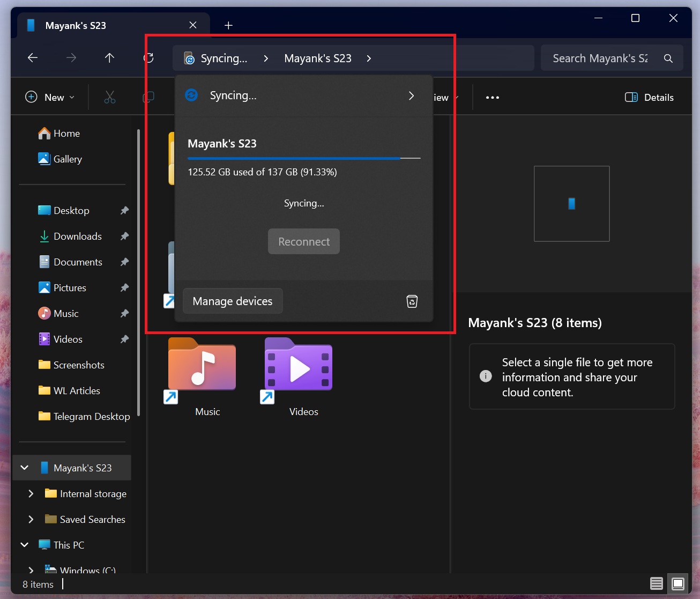
Task: Select the Cut icon in the toolbar
Action: tap(109, 97)
